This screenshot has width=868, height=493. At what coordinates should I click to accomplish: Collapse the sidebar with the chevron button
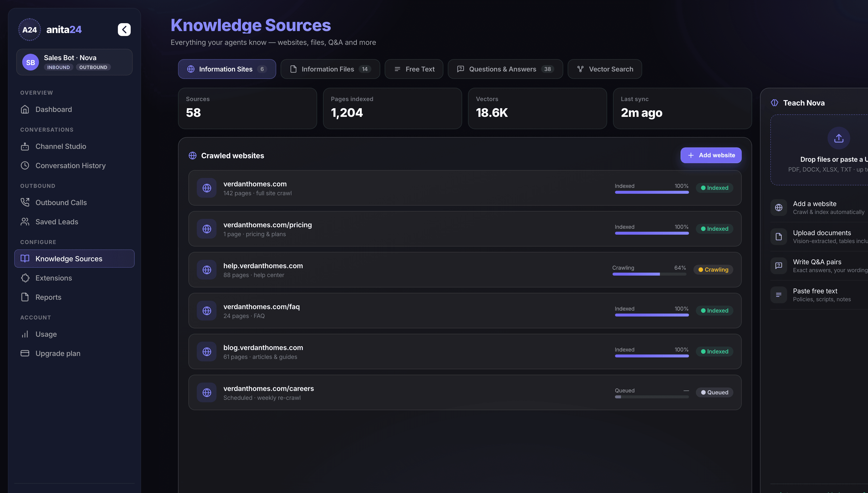click(124, 30)
